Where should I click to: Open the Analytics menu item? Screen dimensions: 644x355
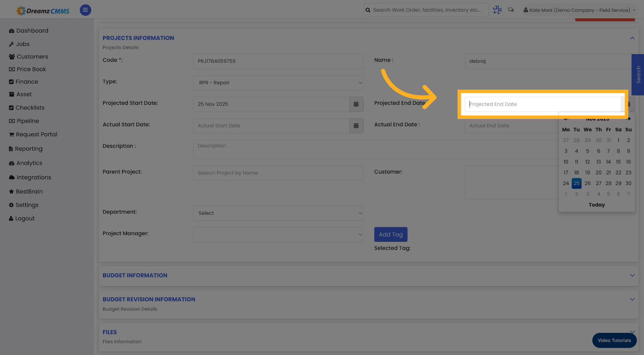(x=29, y=163)
